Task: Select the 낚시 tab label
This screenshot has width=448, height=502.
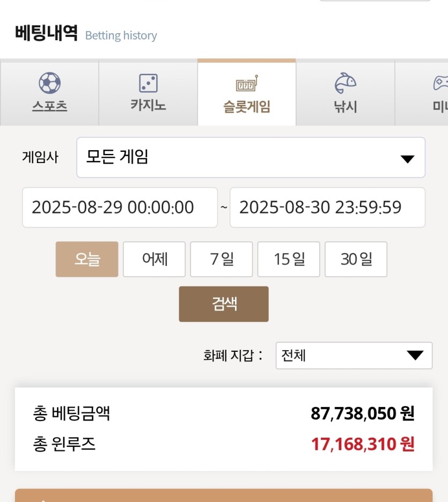Action: (345, 106)
